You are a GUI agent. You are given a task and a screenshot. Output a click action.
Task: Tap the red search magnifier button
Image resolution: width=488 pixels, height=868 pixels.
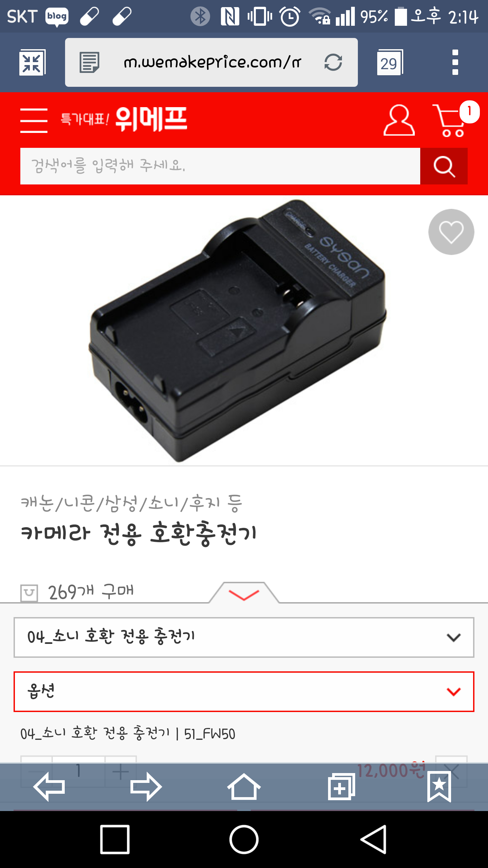tap(444, 166)
